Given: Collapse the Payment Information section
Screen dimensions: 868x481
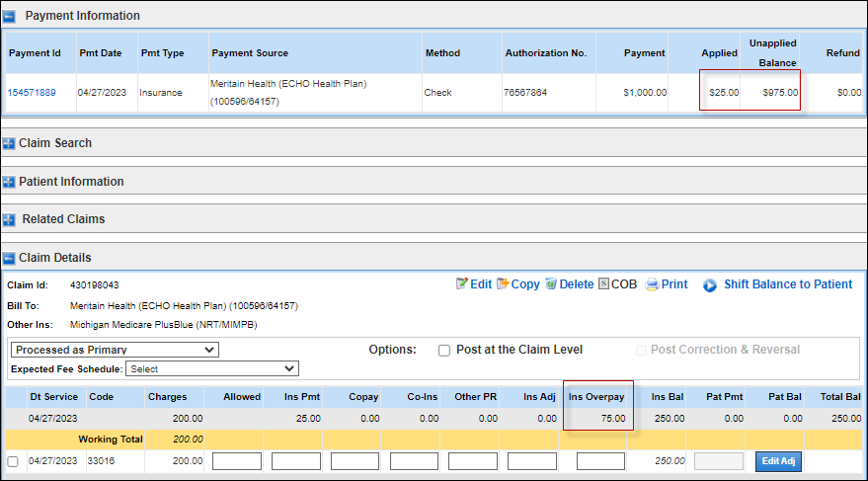Looking at the screenshot, I should coord(10,16).
